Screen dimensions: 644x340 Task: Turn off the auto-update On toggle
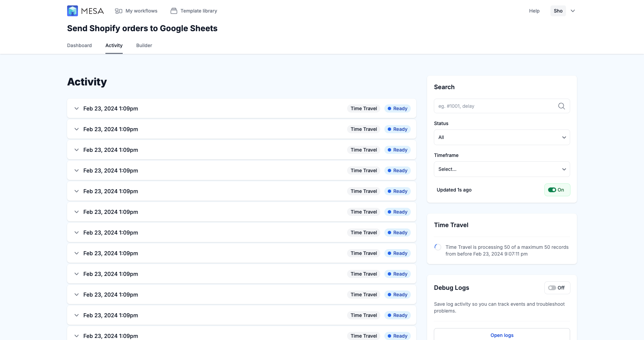557,190
